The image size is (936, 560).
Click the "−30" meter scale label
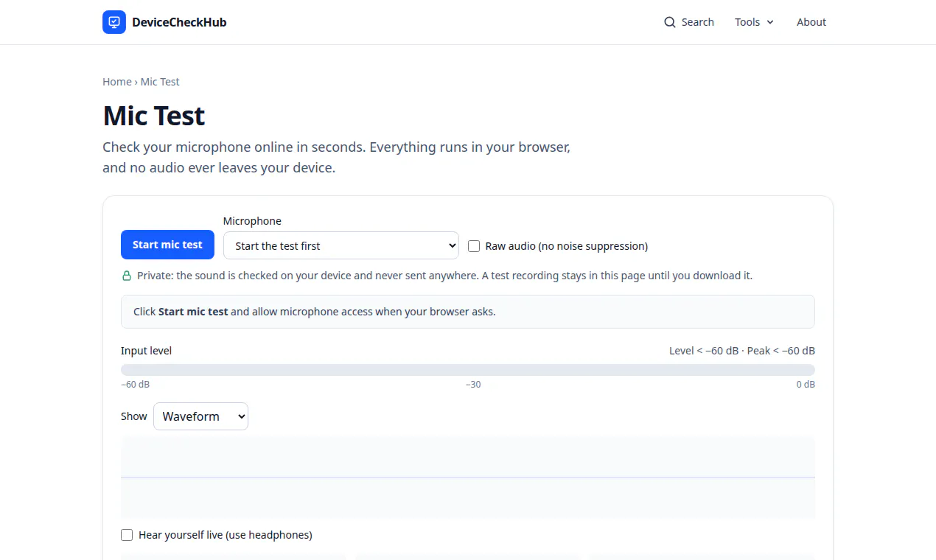473,385
